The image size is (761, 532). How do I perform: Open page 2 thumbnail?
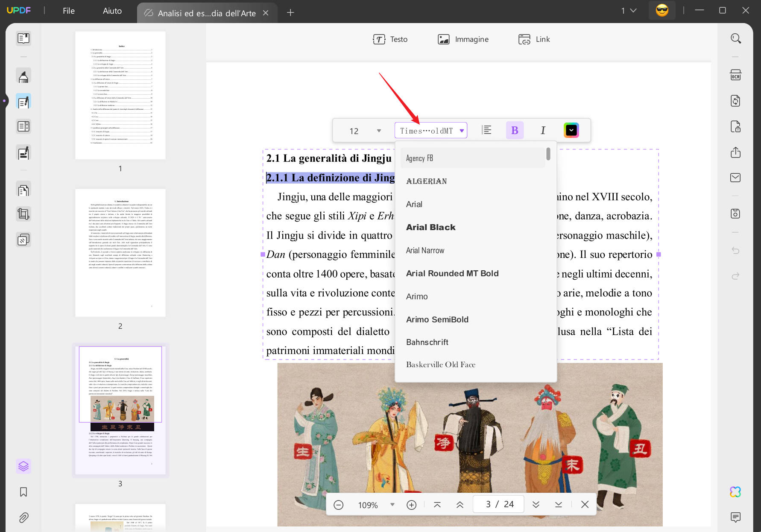[120, 253]
